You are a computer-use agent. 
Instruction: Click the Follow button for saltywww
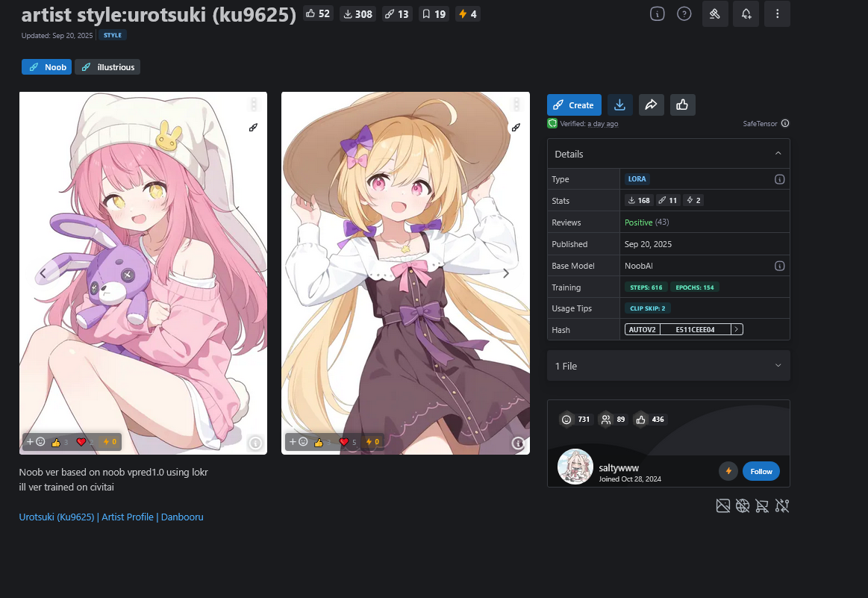click(761, 471)
